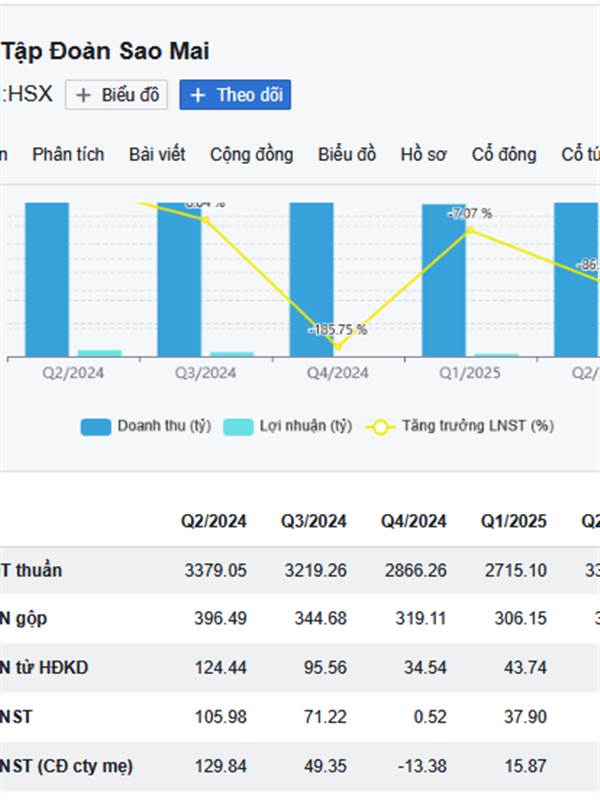The width and height of the screenshot is (600, 800).
Task: Click the 'Q3/2024' table column header
Action: tap(314, 521)
